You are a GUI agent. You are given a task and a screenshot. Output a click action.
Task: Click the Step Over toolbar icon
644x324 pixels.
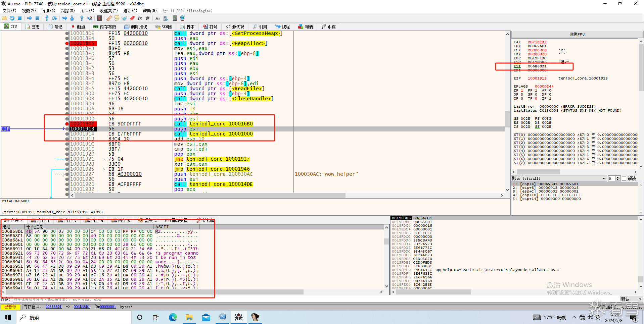[54, 18]
